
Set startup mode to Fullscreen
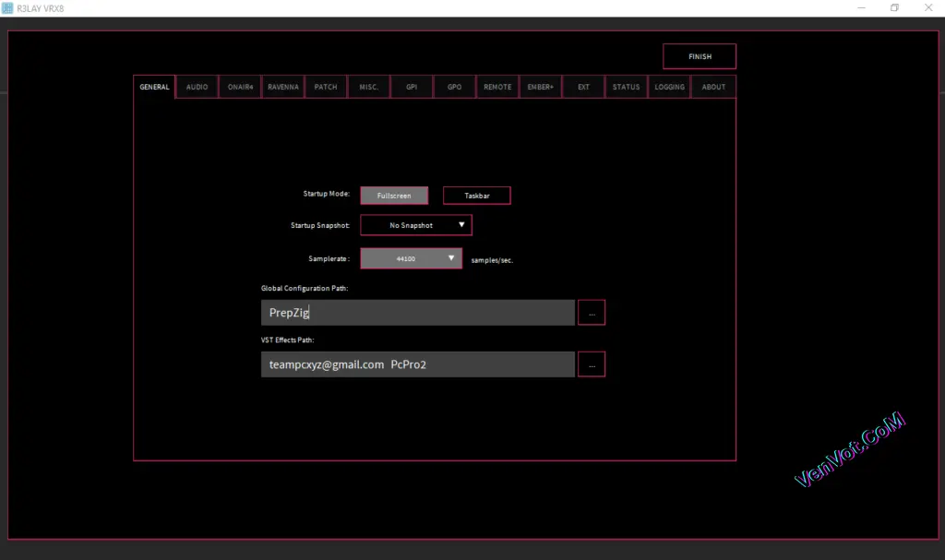394,196
